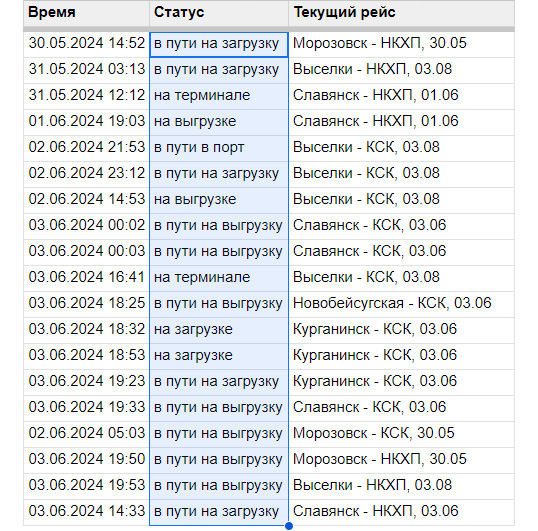The width and height of the screenshot is (538, 531).
Task: Click the Время column header
Action: (86, 13)
